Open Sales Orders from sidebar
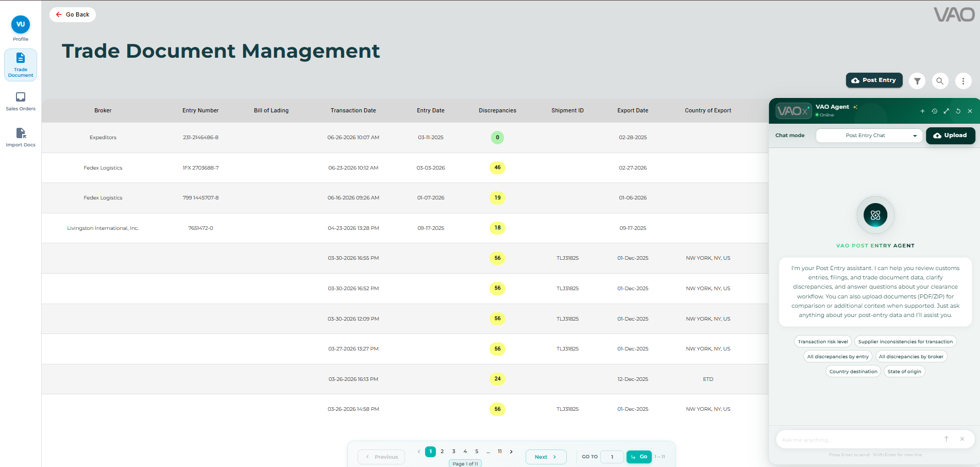This screenshot has width=980, height=467. click(x=21, y=102)
